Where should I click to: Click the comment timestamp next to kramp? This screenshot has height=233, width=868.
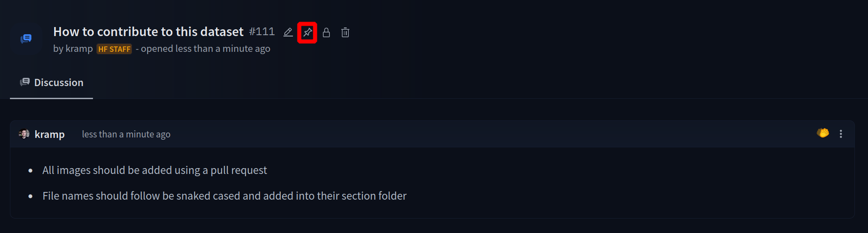tap(126, 134)
